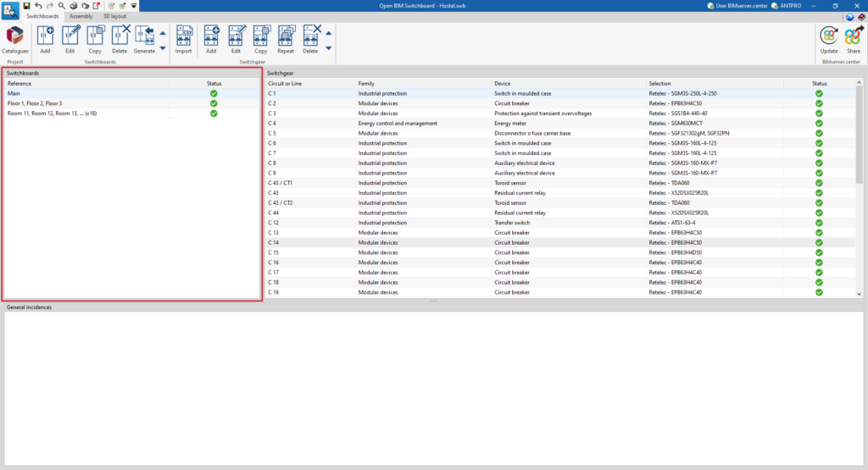Screen dimensions: 868x470
Task: Select the 'Room 11, Room 12, Room 13' switchboard
Action: (x=131, y=113)
